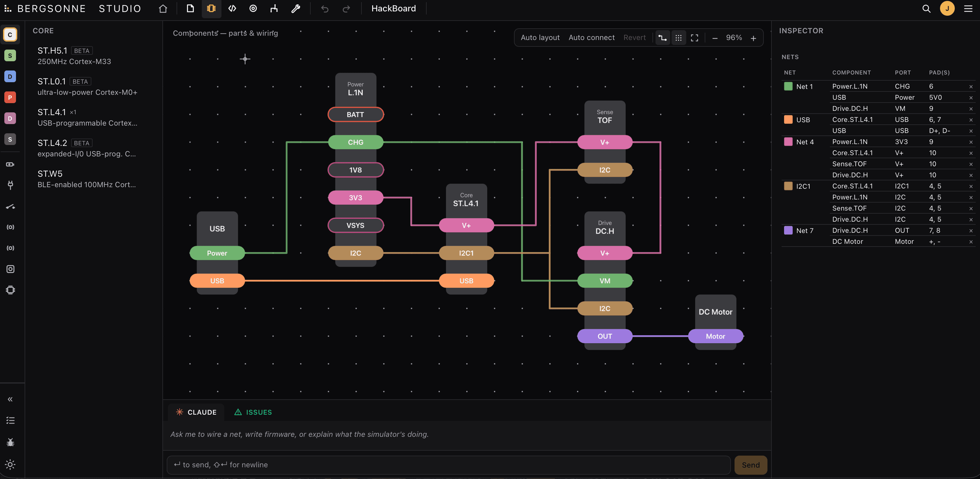The image size is (980, 479).
Task: Open the document page icon in top toolbar
Action: (190, 8)
